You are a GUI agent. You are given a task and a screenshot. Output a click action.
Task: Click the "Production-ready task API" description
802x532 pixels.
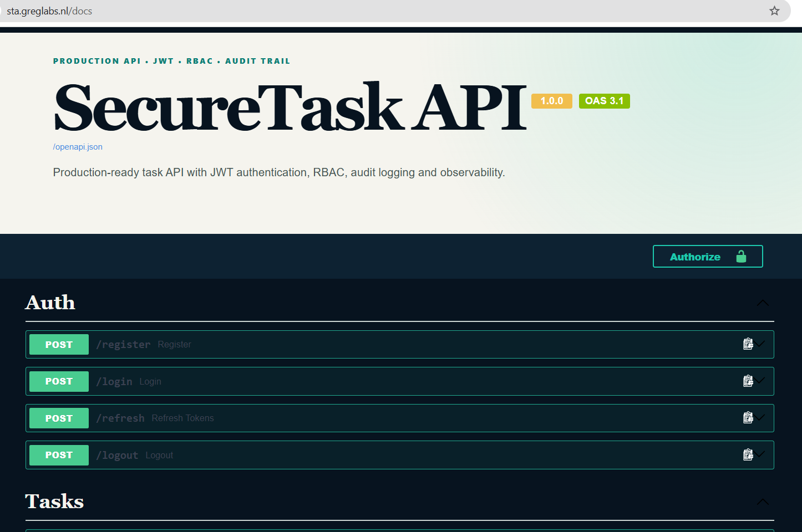click(x=279, y=172)
